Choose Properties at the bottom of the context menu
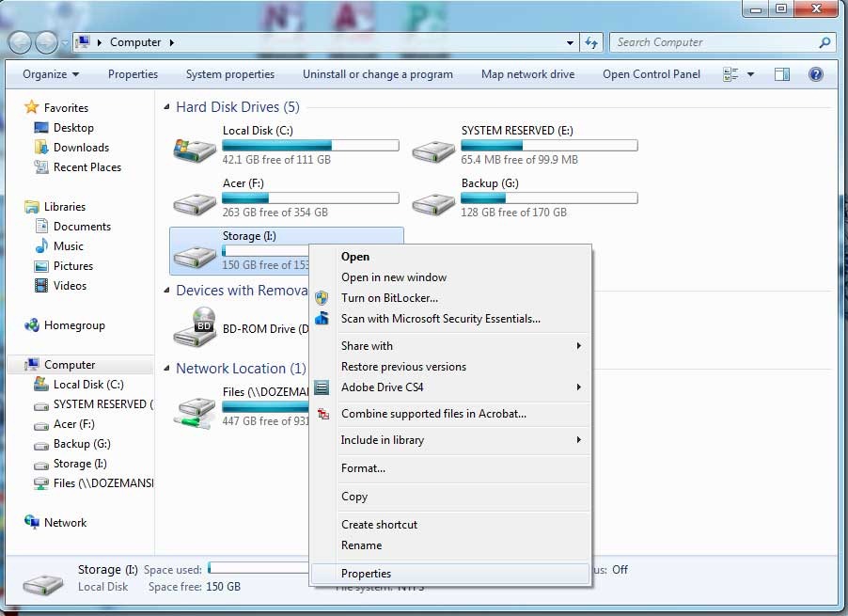Viewport: 848px width, 616px height. (450, 574)
